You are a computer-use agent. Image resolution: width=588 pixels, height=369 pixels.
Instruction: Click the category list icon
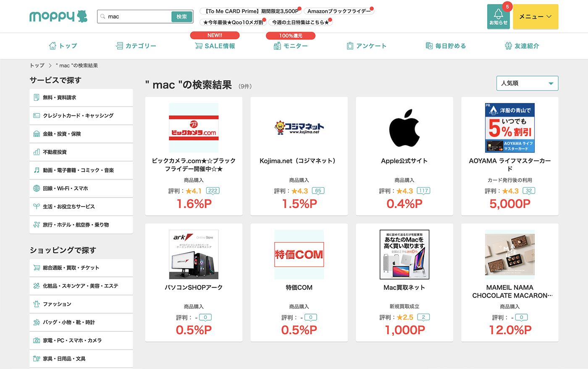coord(119,46)
